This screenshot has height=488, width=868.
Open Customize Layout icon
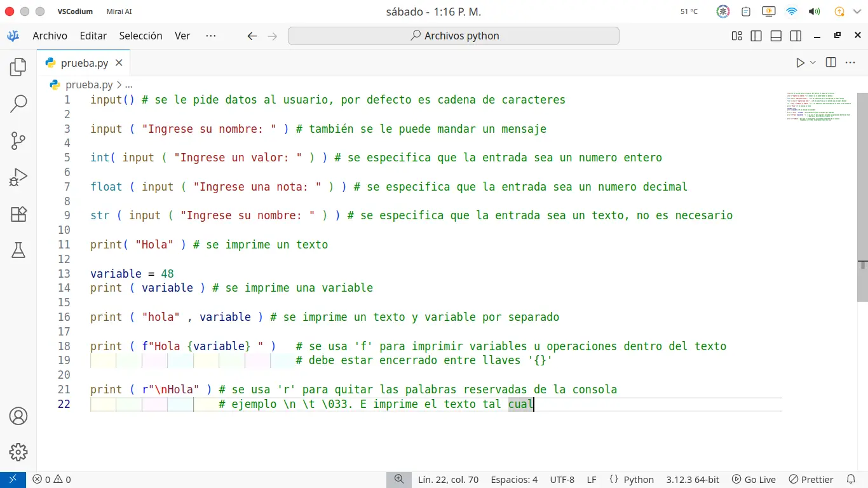pos(736,36)
